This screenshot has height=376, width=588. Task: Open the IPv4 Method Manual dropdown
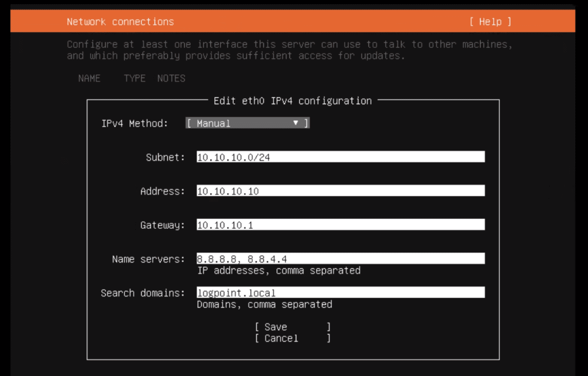tap(247, 123)
